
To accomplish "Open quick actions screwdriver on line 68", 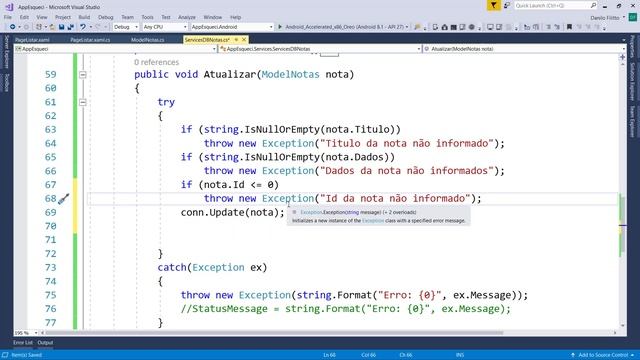I will [x=63, y=199].
